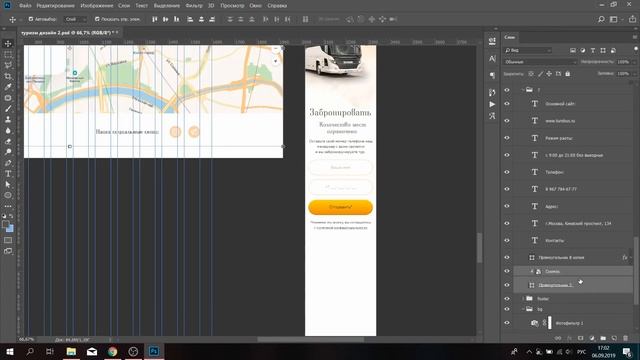Toggle the Показать упр. элем. checkbox

point(97,19)
